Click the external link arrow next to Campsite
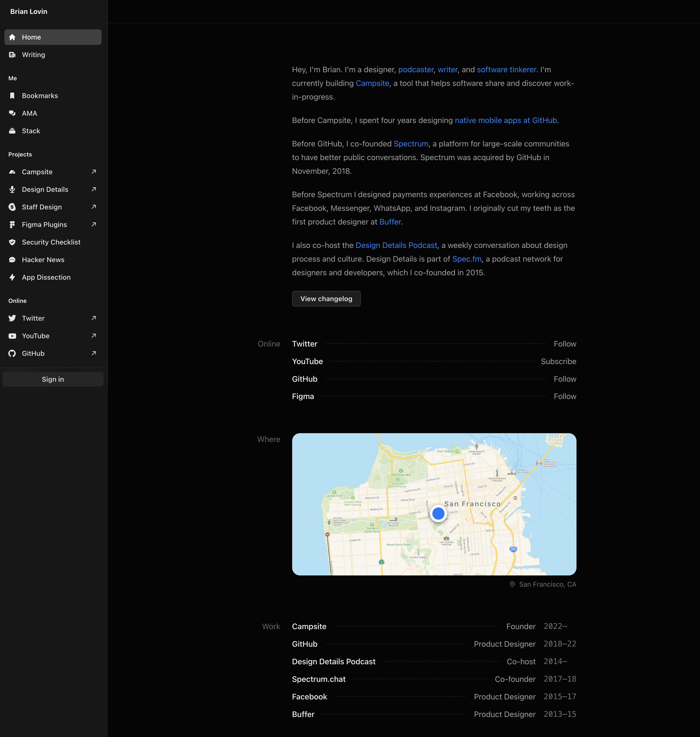 click(x=93, y=172)
